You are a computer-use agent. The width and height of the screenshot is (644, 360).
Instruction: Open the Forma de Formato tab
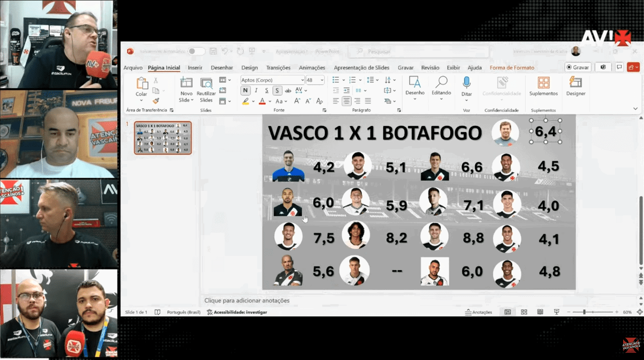tap(512, 68)
